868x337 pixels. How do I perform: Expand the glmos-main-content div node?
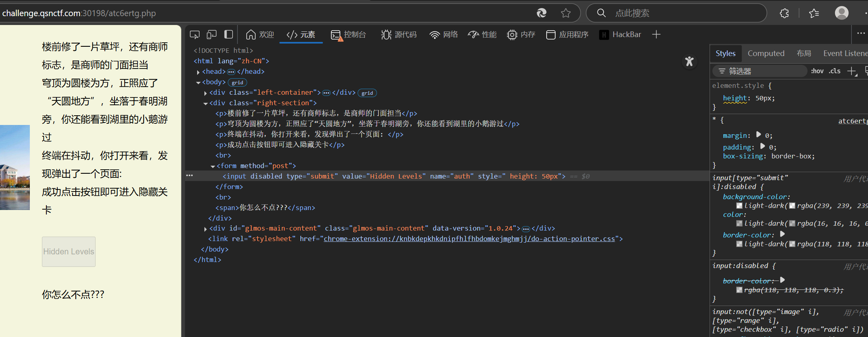pos(205,229)
